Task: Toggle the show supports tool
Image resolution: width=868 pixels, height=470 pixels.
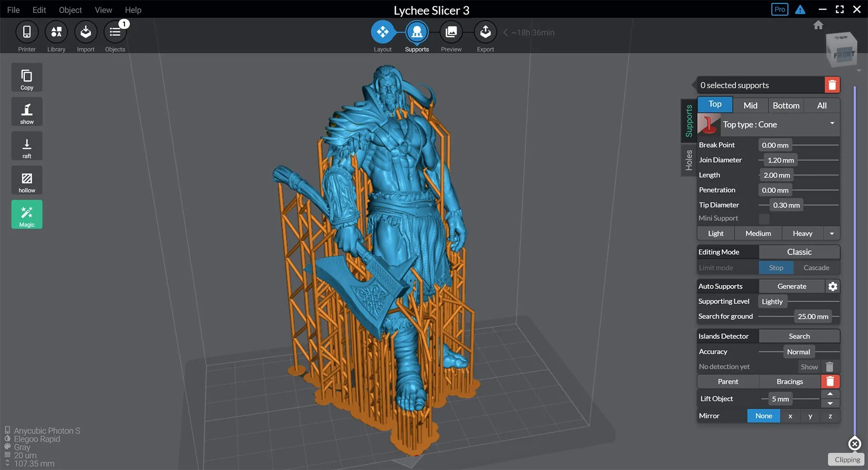Action: (27, 112)
